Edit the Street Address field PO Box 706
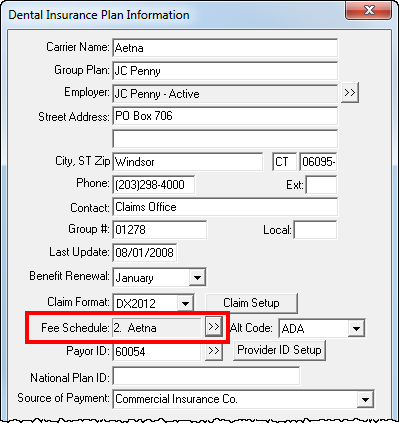The width and height of the screenshot is (399, 426). [225, 116]
